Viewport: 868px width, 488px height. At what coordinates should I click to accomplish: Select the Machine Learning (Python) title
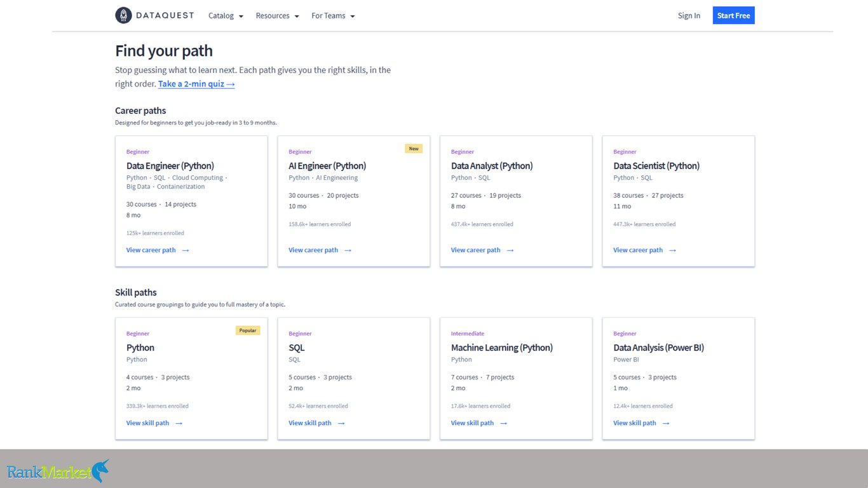pos(502,348)
